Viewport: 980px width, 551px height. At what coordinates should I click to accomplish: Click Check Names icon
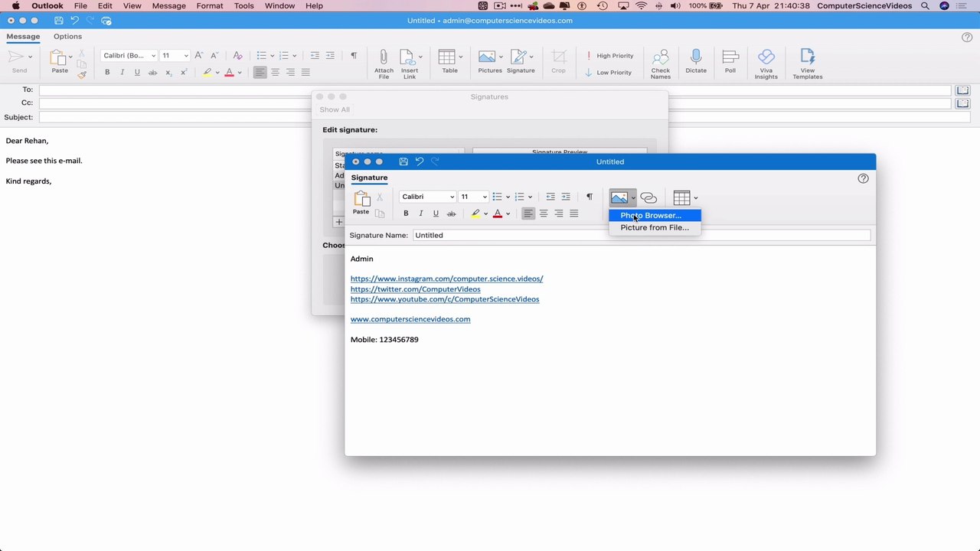click(660, 64)
